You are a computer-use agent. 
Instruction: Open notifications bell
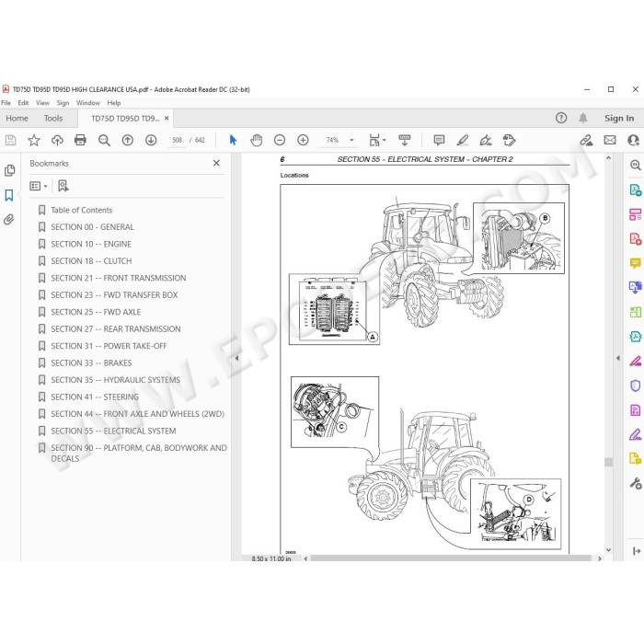click(582, 119)
